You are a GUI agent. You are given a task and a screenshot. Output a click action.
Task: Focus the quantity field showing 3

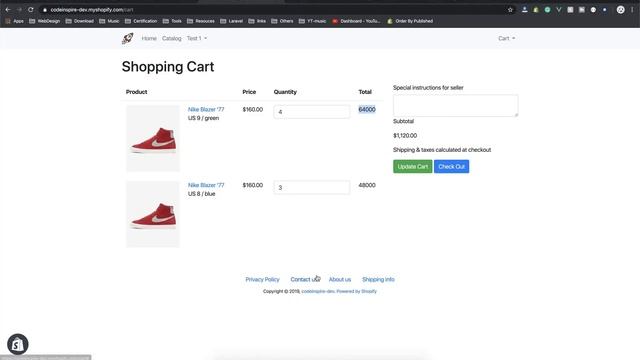point(311,187)
